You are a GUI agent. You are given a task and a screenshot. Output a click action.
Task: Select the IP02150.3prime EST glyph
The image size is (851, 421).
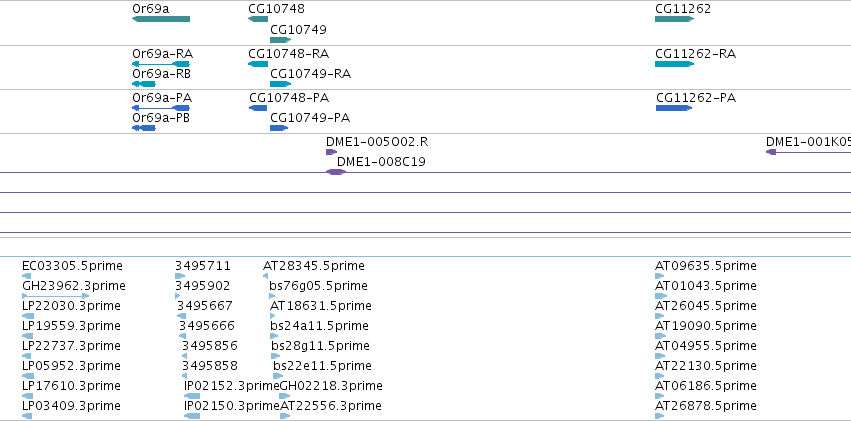click(192, 416)
